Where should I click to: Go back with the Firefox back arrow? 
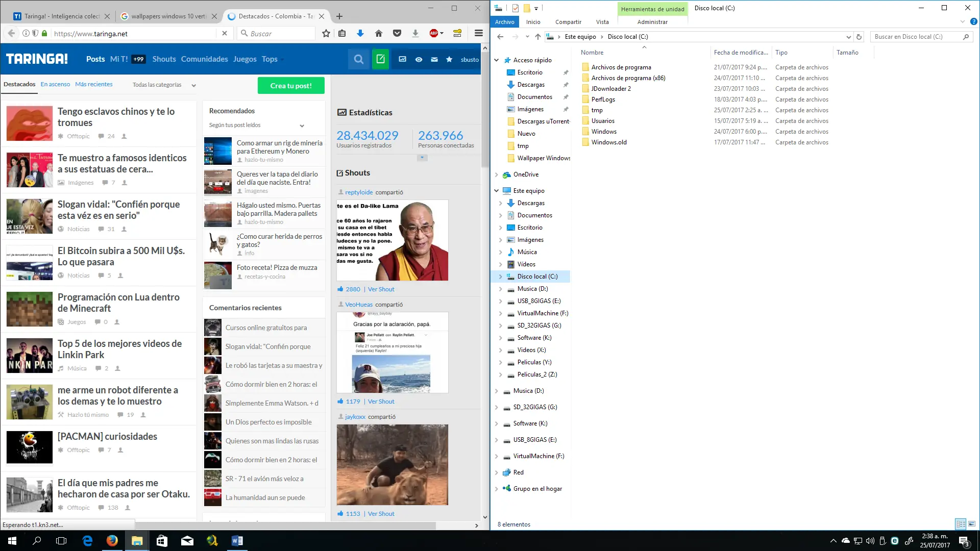click(x=11, y=34)
